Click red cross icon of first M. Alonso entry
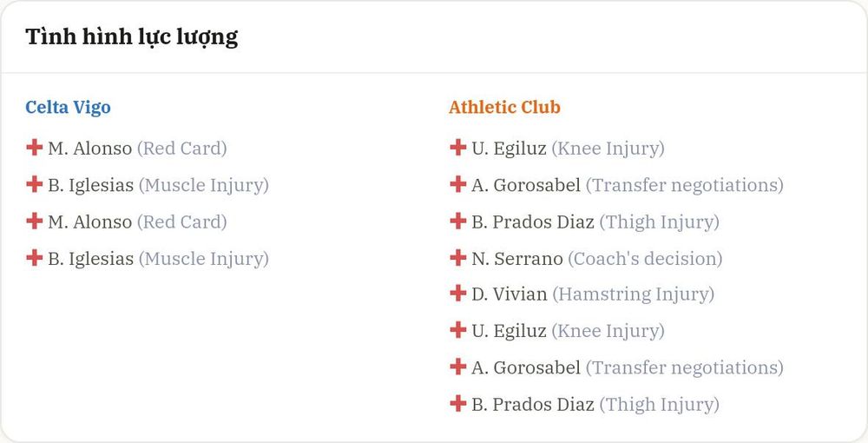868x443 pixels. click(35, 148)
